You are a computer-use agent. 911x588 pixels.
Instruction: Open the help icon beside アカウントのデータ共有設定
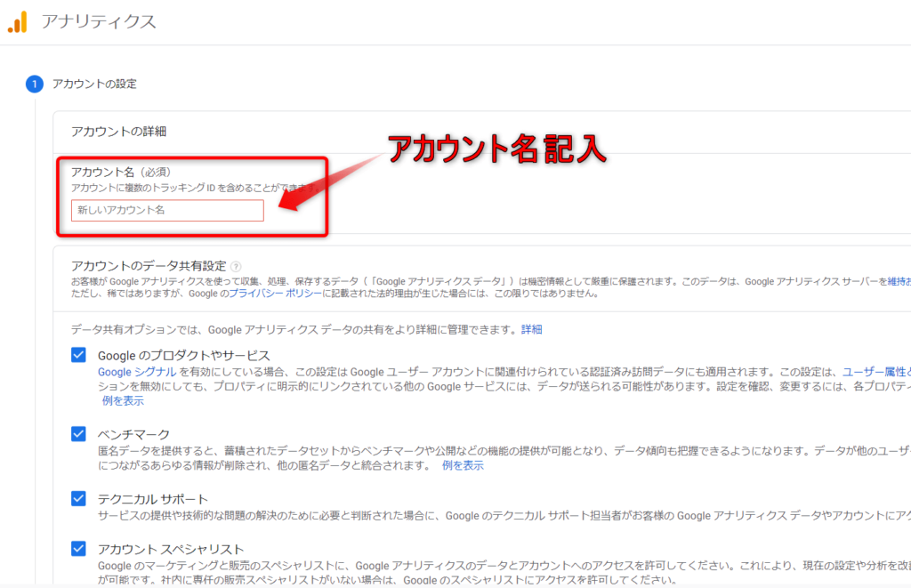click(236, 267)
